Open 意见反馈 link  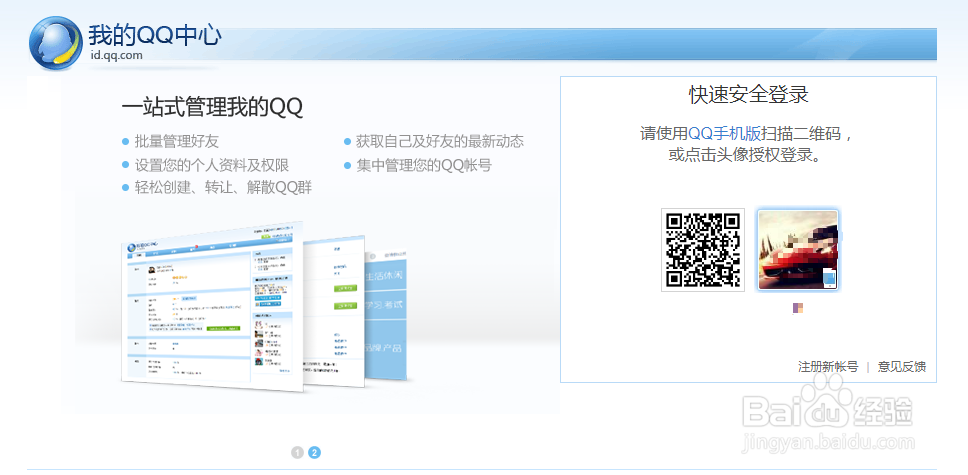tap(902, 366)
